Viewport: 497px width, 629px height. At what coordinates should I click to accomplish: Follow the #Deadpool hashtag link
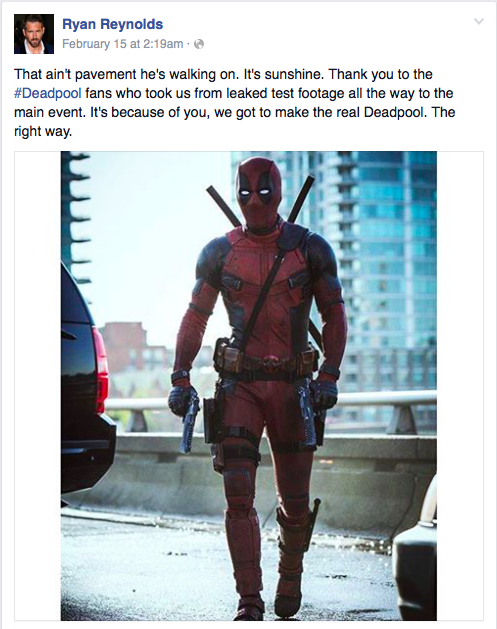click(x=48, y=93)
